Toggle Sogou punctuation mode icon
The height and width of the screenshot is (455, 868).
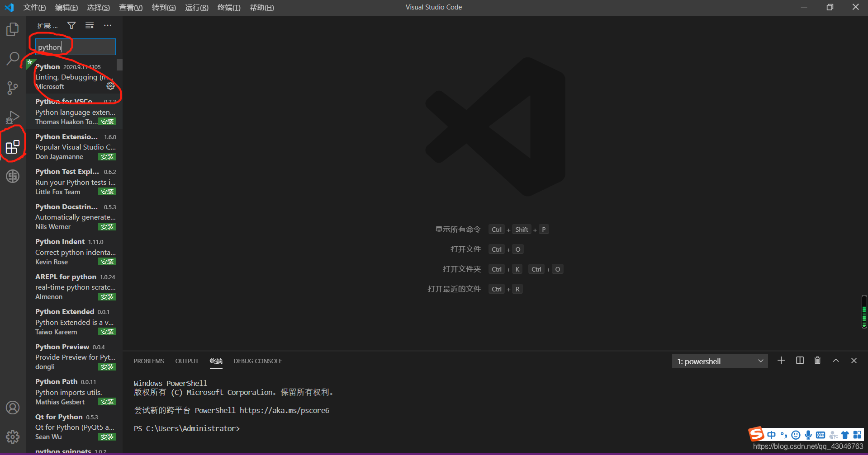784,435
